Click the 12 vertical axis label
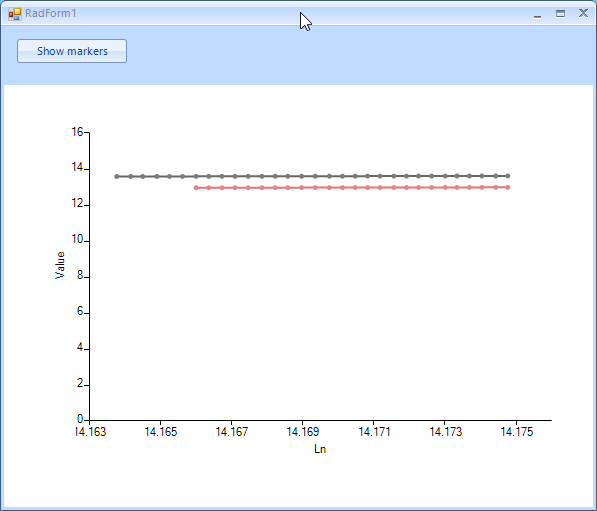 77,203
